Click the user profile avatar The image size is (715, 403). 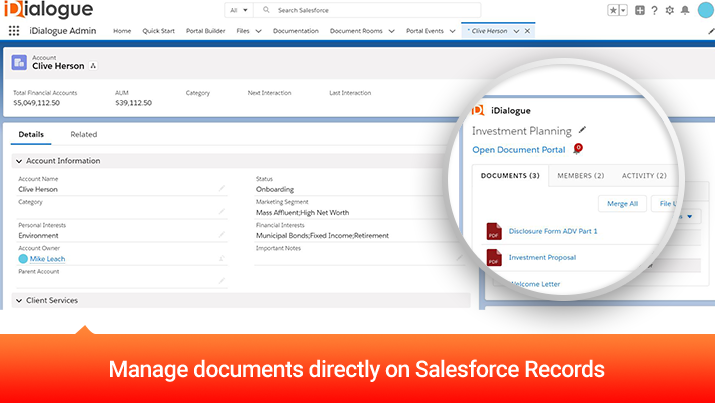[706, 10]
